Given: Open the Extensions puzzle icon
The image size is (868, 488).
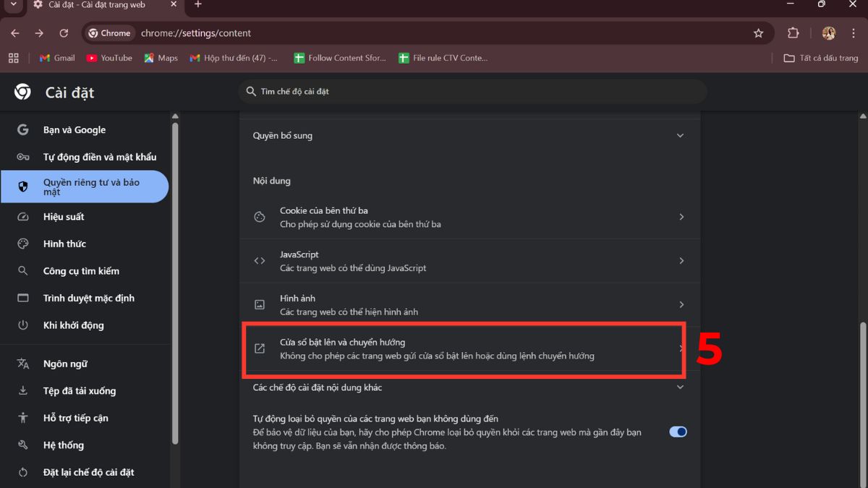Looking at the screenshot, I should 793,33.
